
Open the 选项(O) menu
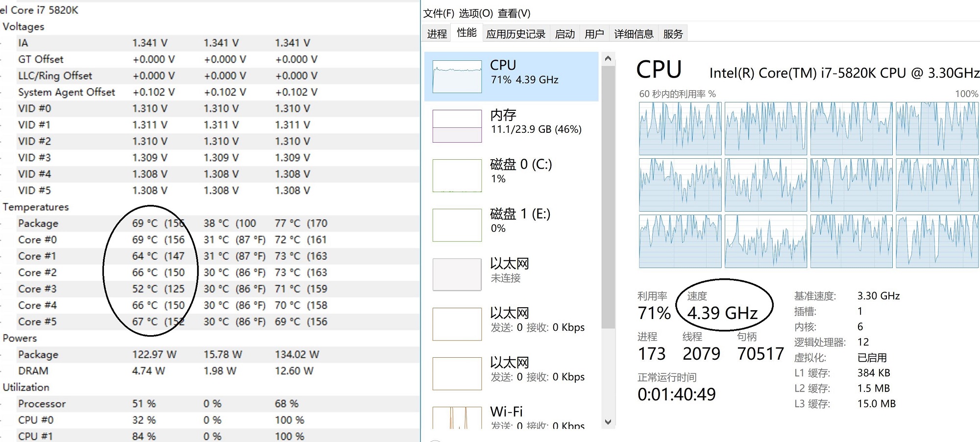click(x=476, y=13)
